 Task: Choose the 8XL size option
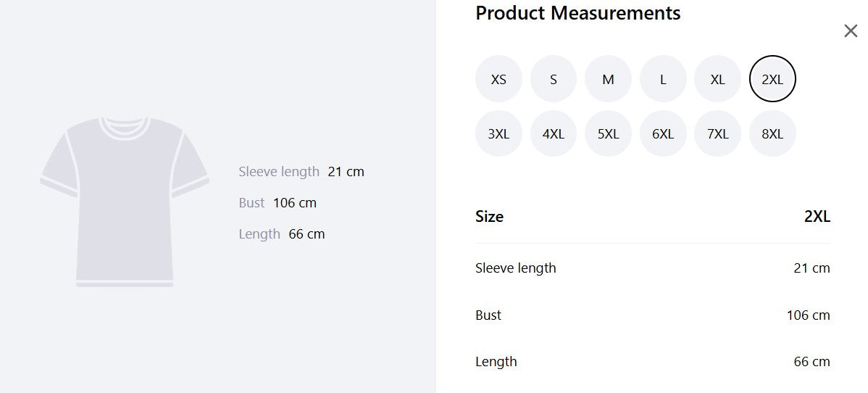click(x=772, y=133)
